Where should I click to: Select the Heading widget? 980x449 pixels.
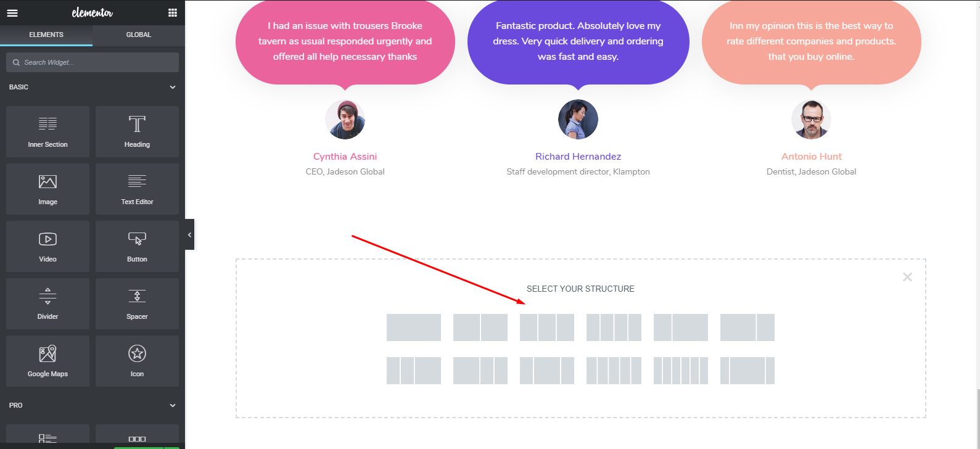click(137, 131)
